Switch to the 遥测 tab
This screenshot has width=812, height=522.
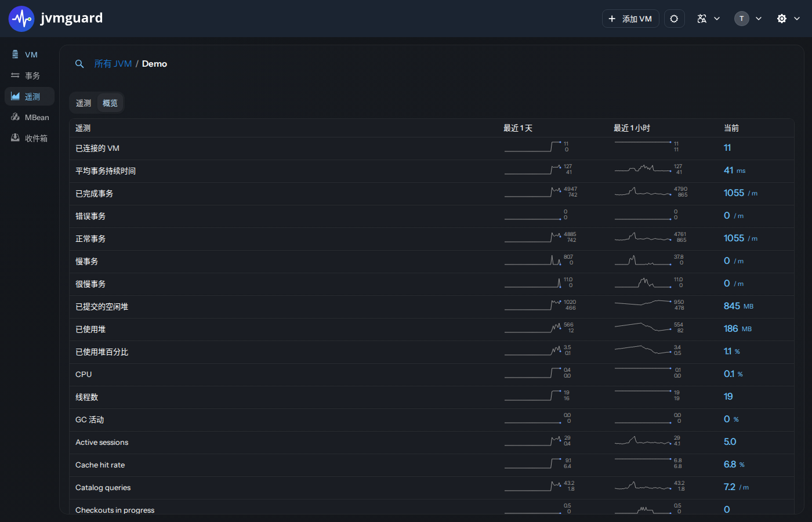pos(84,103)
